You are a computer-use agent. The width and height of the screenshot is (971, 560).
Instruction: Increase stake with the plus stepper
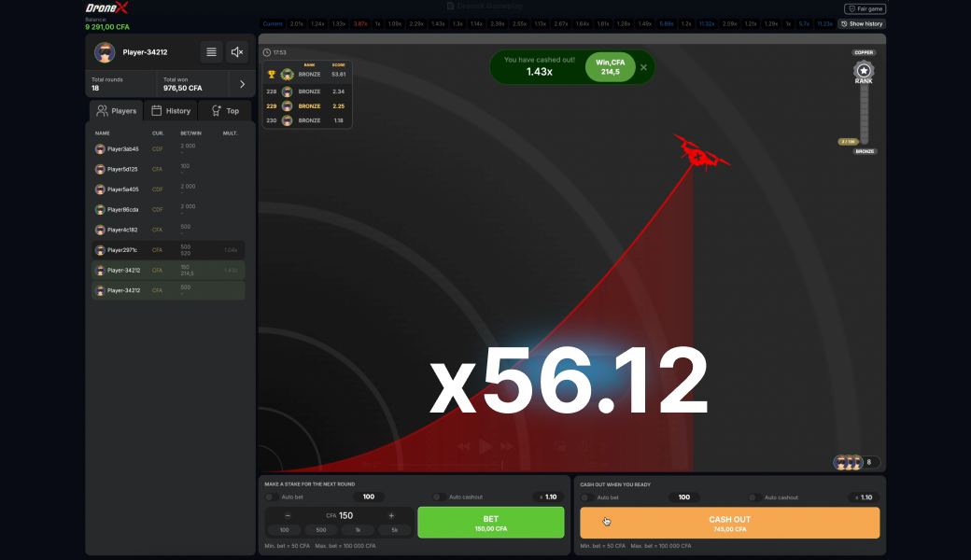coord(391,515)
